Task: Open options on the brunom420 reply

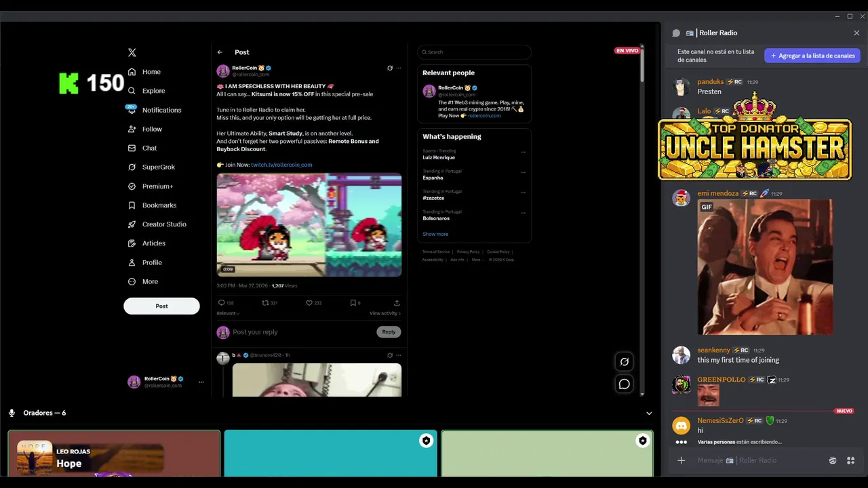Action: point(399,355)
